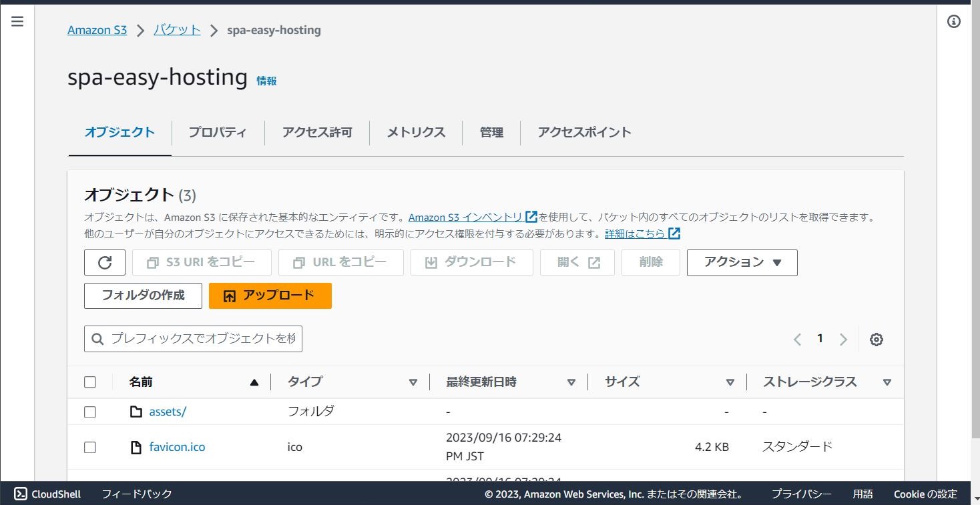This screenshot has height=505, width=980.
Task: Sort by タイプ column arrow
Action: tap(413, 382)
